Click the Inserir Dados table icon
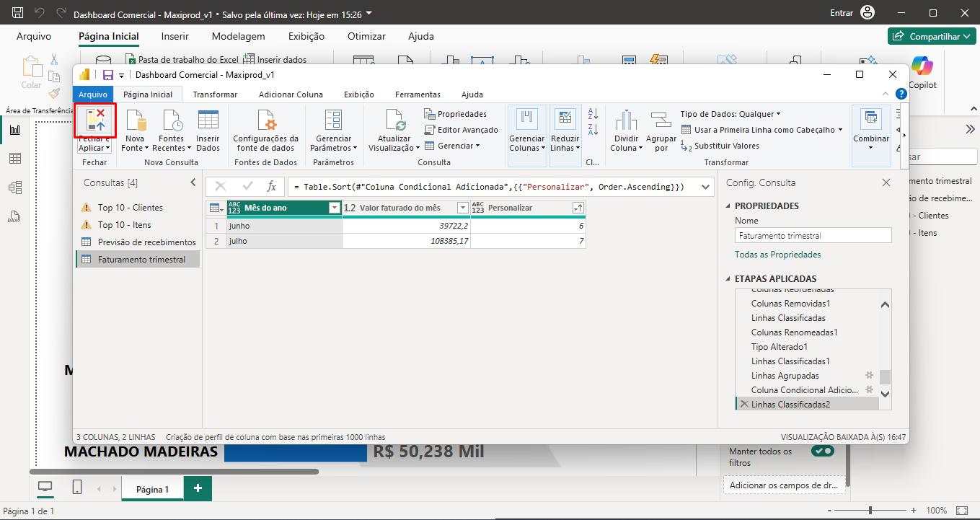This screenshot has height=520, width=980. click(x=208, y=120)
